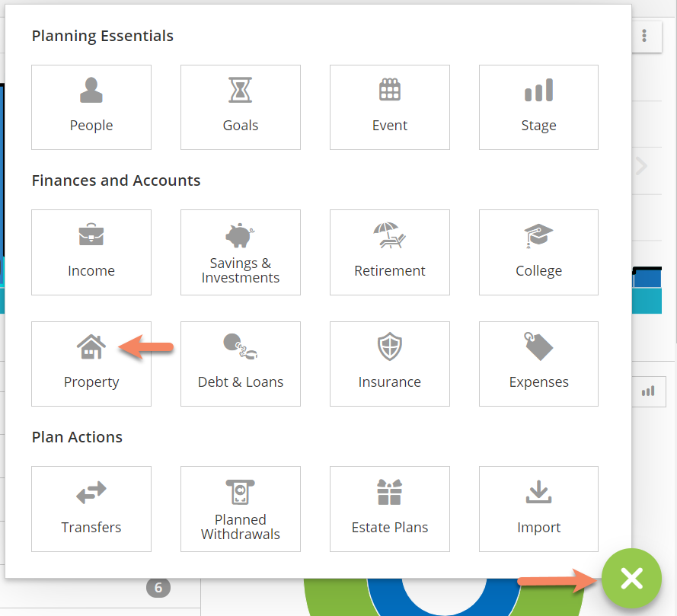
Task: Choose the Stage bar-chart tile
Action: (538, 107)
